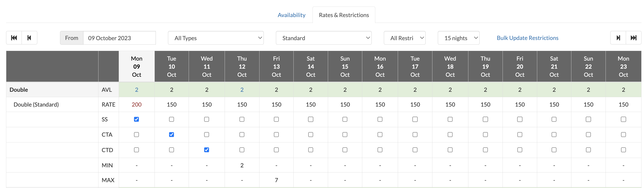Click rate 150 for Fri 20 Oct

[520, 105]
